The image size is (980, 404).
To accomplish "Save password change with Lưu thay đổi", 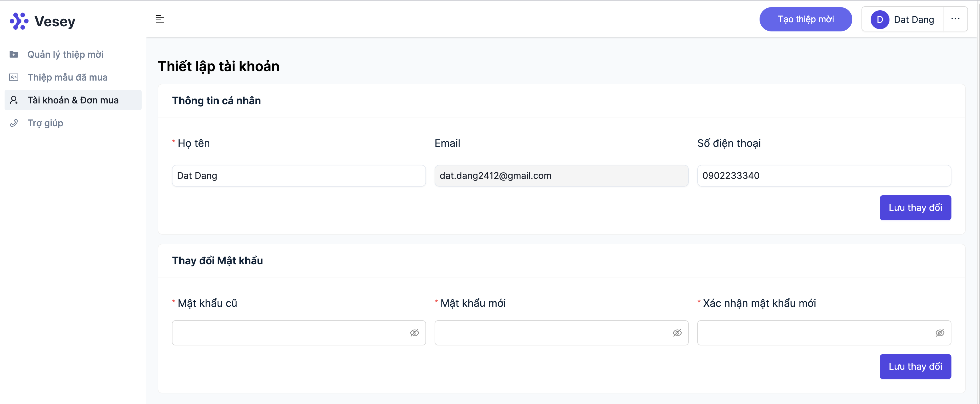I will pyautogui.click(x=915, y=366).
